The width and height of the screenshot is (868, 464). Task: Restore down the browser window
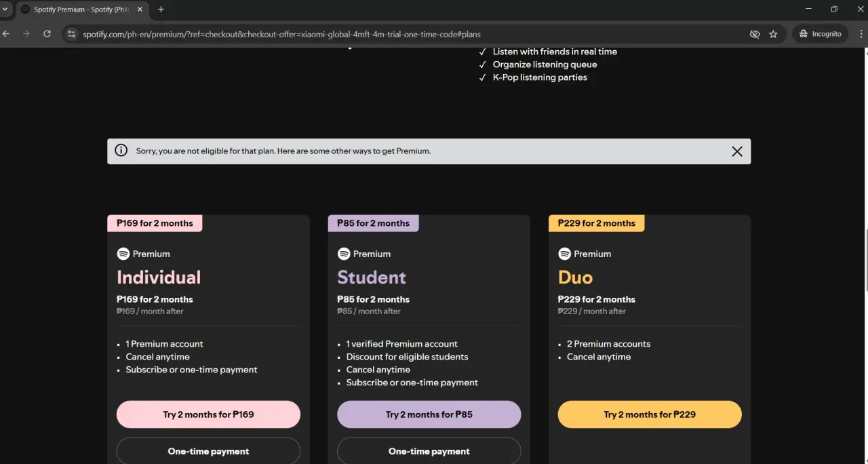(834, 9)
